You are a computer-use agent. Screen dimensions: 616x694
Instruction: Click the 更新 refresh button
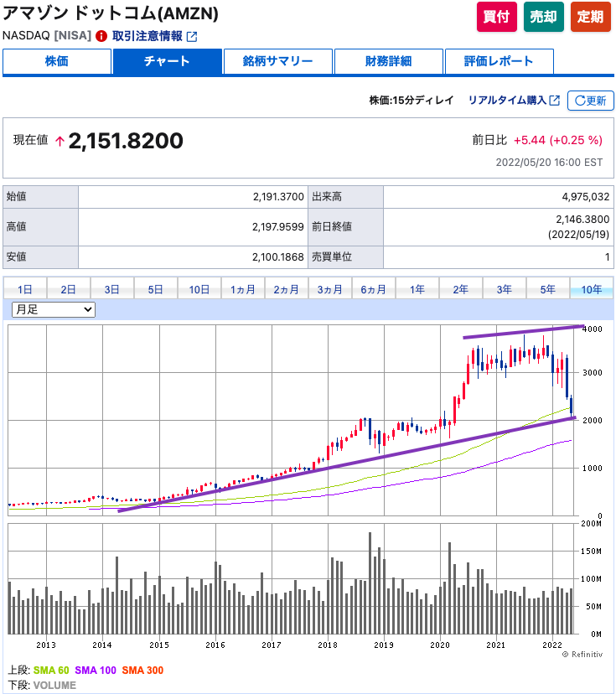tap(590, 101)
